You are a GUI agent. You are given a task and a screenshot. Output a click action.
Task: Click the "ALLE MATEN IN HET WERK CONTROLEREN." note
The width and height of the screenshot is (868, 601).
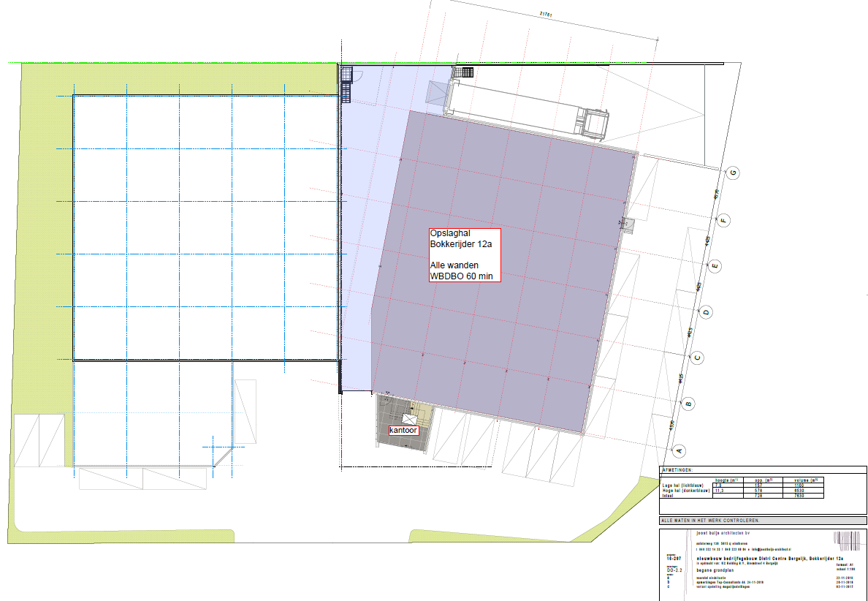(711, 521)
